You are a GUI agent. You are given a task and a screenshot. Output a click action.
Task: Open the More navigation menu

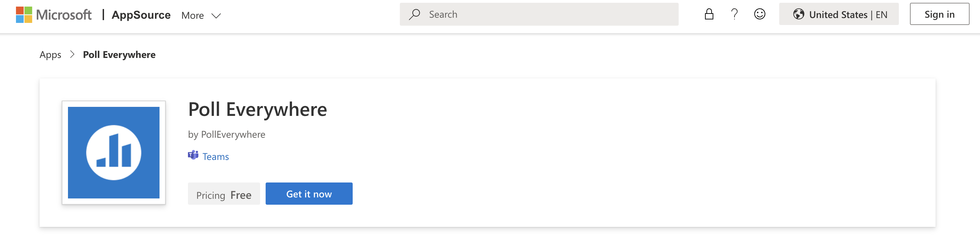click(201, 15)
